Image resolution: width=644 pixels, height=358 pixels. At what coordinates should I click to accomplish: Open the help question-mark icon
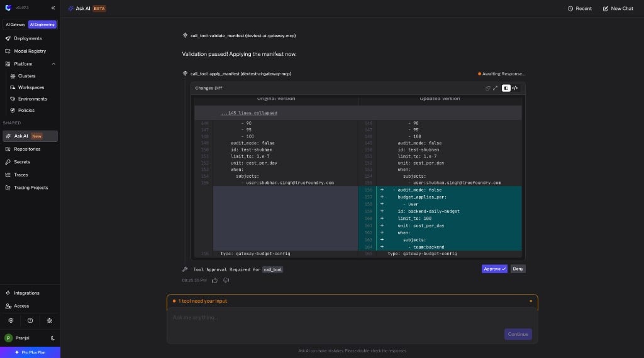pyautogui.click(x=30, y=321)
